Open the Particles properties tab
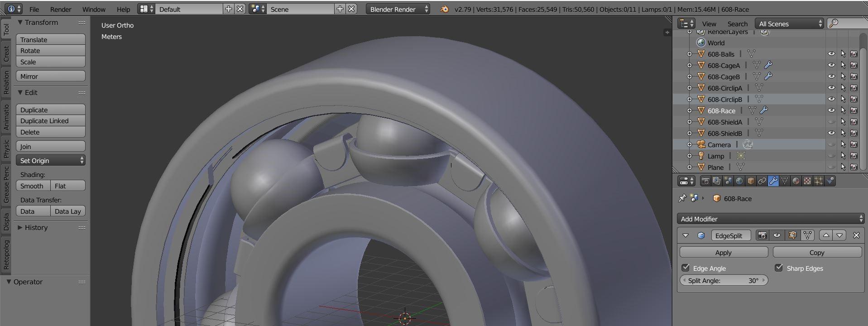 [818, 181]
